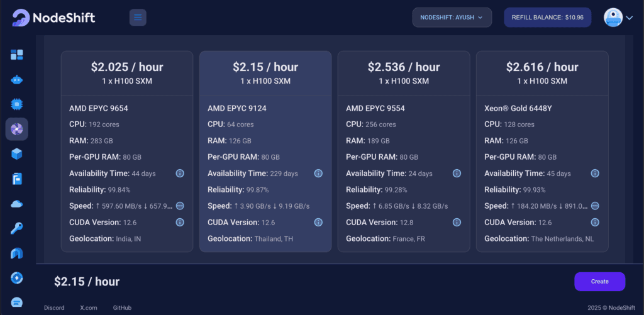Click the '229 days' availability value
Image resolution: width=644 pixels, height=315 pixels.
pyautogui.click(x=284, y=174)
